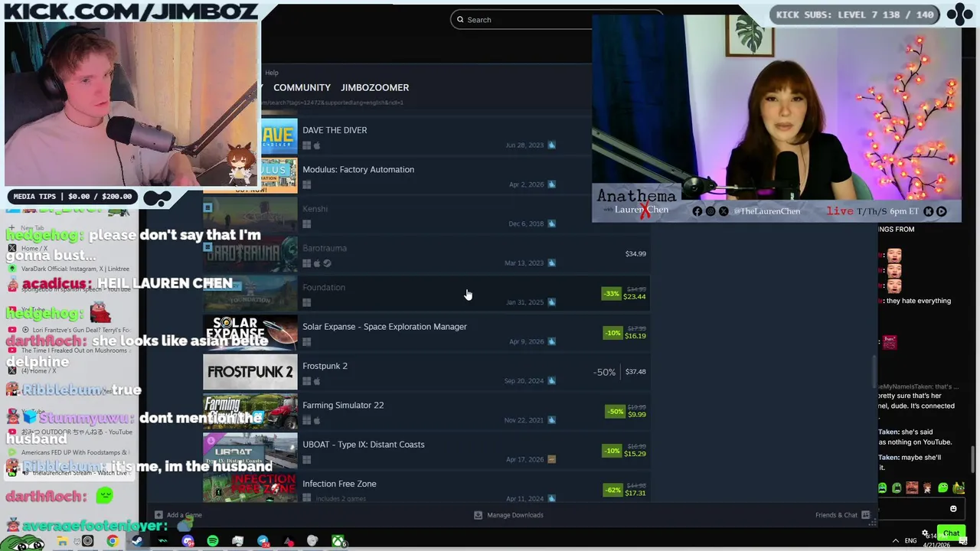Click the Steam search results scrollbar
The height and width of the screenshot is (551, 980).
click(x=874, y=372)
